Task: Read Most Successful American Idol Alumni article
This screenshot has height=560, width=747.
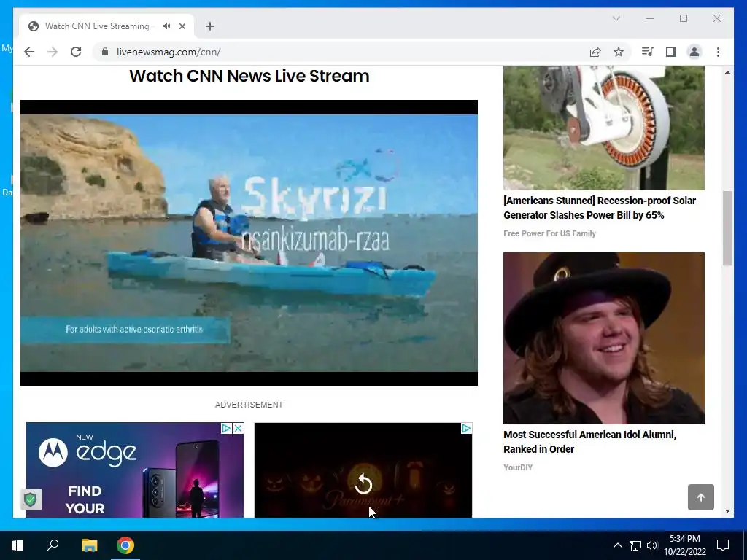Action: click(x=589, y=442)
